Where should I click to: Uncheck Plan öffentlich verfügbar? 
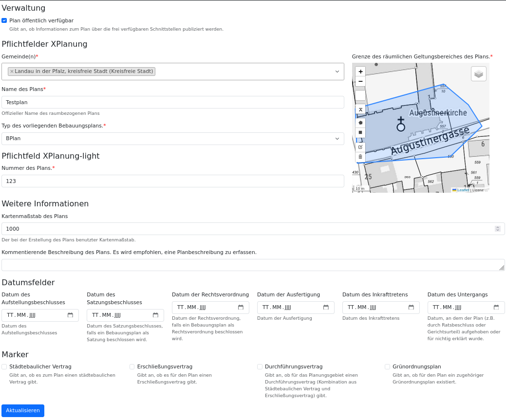pyautogui.click(x=4, y=20)
